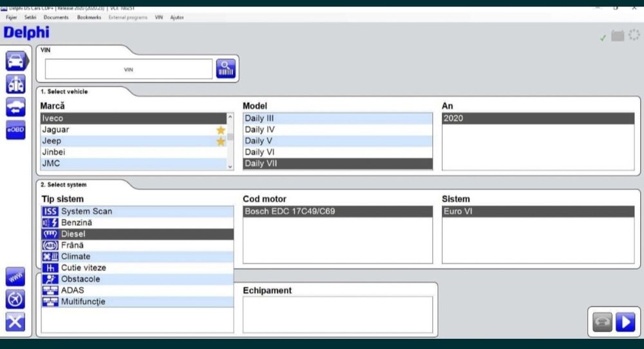Select the Climate system type
Image resolution: width=644 pixels, height=349 pixels.
[137, 257]
